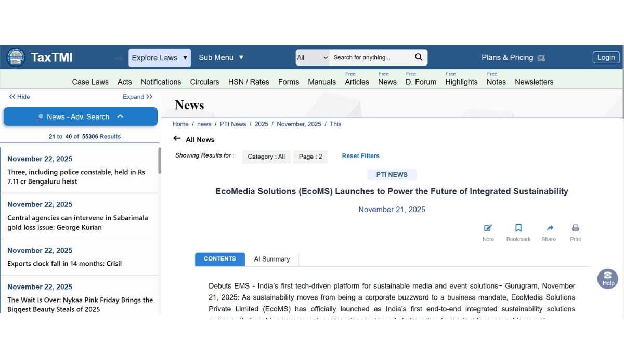Collapse the News - Adv. Search panel

[120, 116]
